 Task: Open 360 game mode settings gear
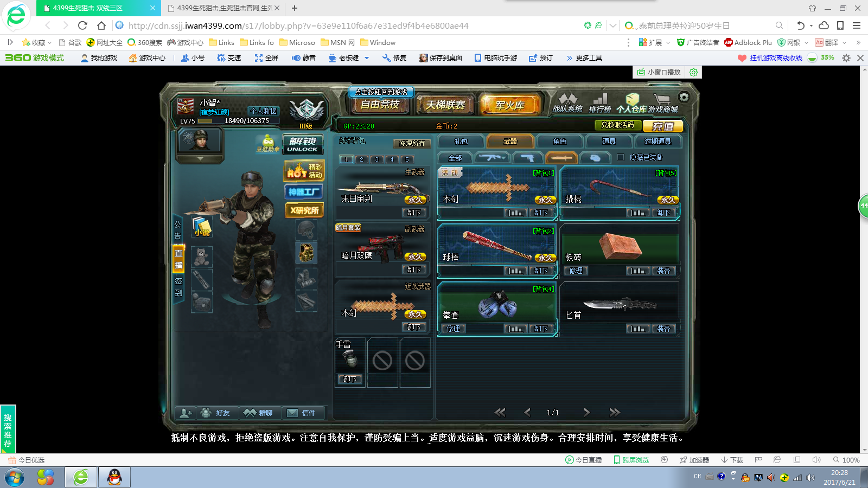846,58
